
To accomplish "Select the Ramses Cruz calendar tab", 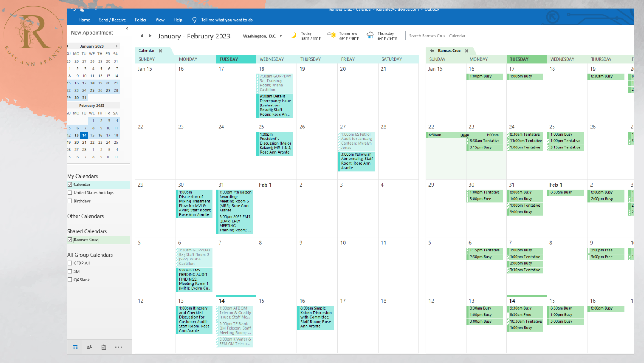I will tap(449, 51).
